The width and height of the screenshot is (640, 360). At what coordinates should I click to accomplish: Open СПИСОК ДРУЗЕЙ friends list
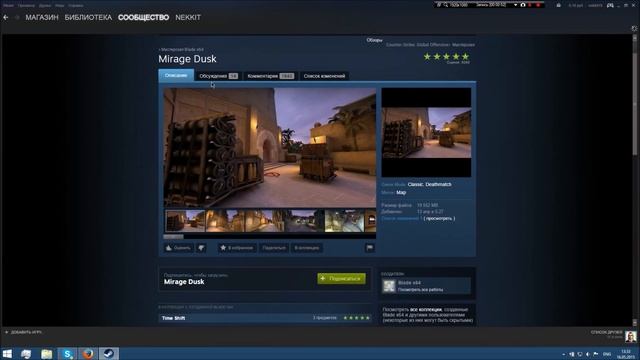point(607,332)
